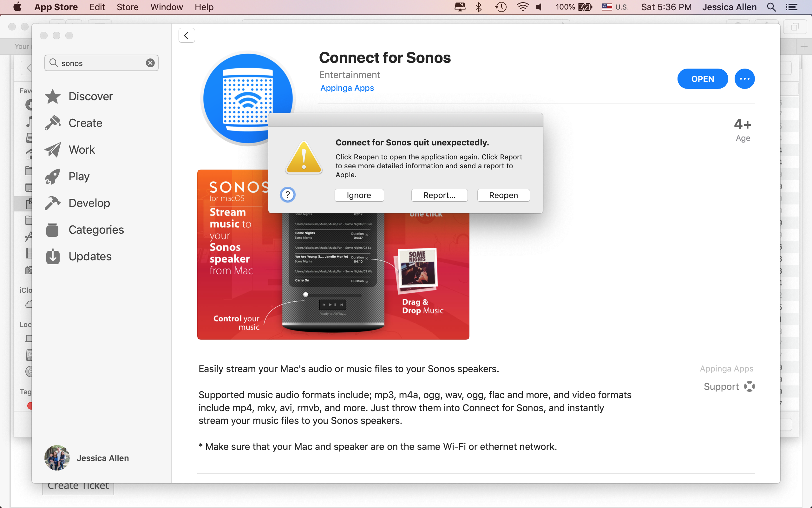This screenshot has height=508, width=812.
Task: Open the Edit menu
Action: click(x=97, y=7)
